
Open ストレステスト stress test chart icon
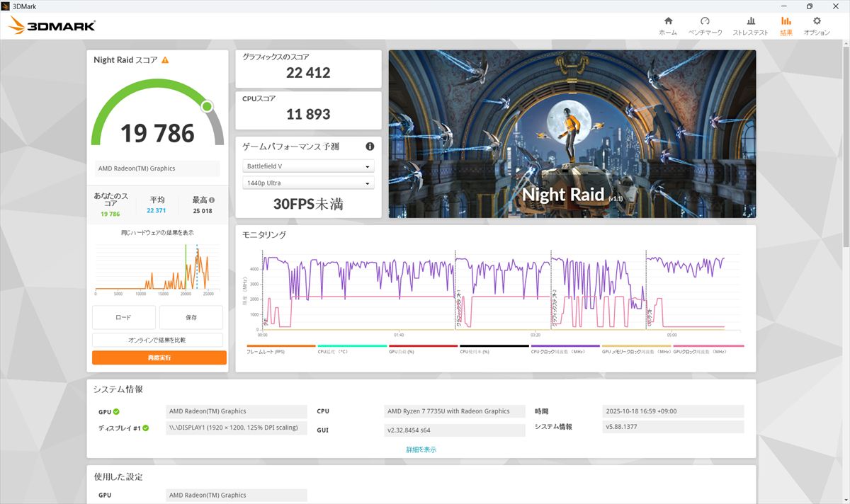pyautogui.click(x=750, y=22)
